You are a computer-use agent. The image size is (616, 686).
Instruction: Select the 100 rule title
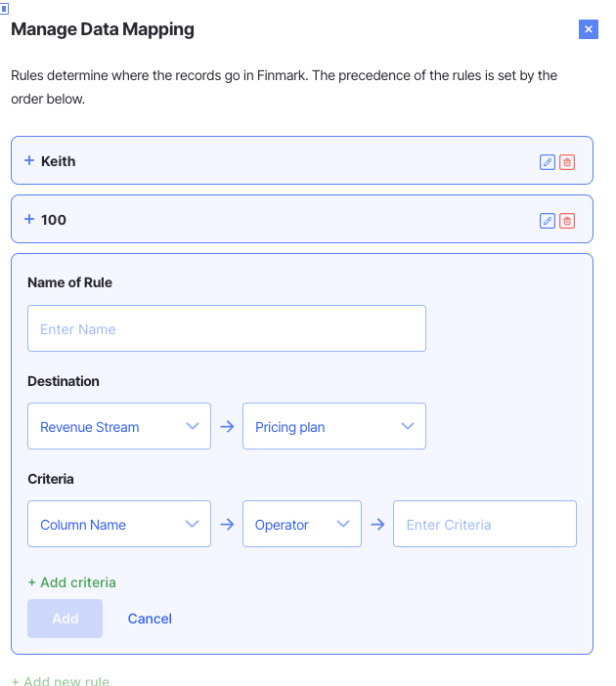[54, 220]
